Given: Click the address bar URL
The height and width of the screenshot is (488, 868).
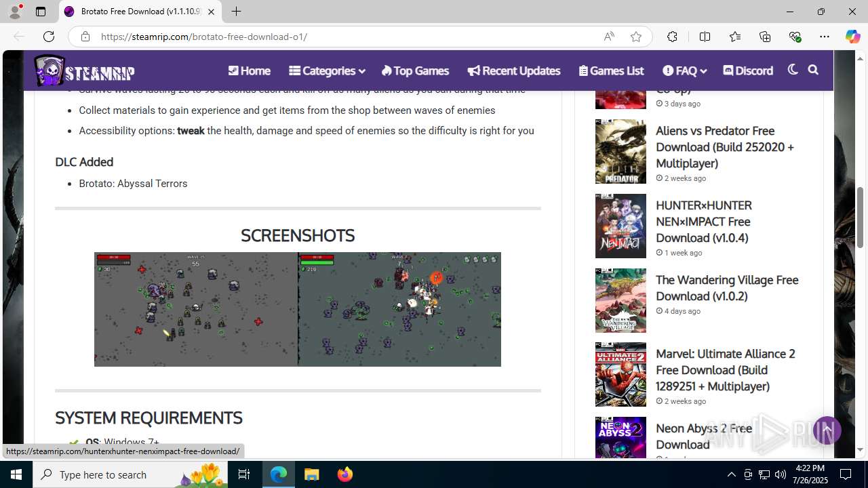Looking at the screenshot, I should pyautogui.click(x=204, y=37).
